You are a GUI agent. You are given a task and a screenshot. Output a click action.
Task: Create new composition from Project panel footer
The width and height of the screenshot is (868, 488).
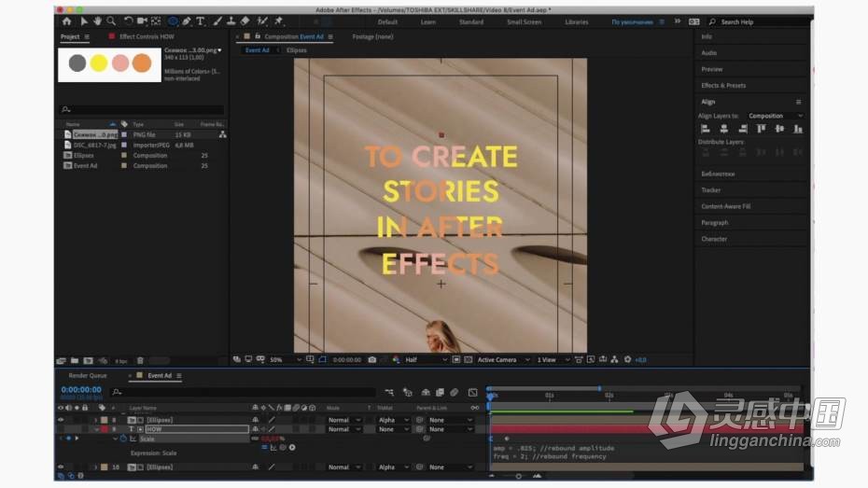coord(88,361)
